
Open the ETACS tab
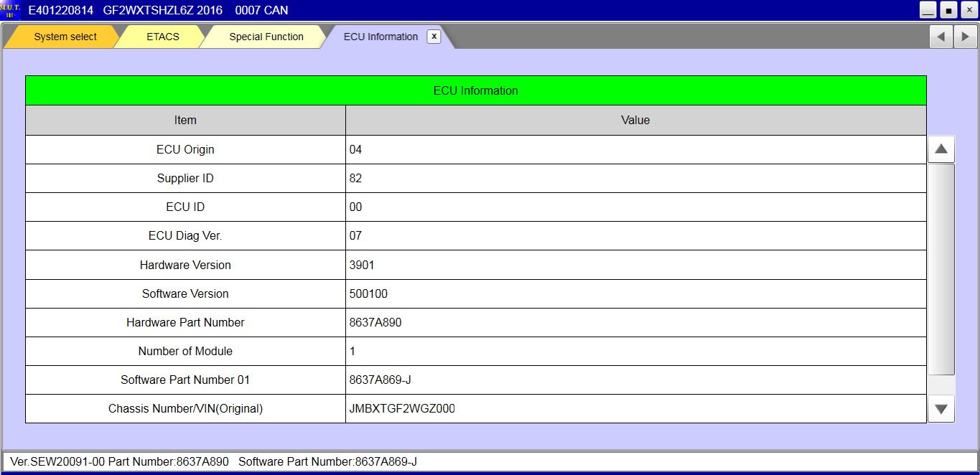(x=163, y=37)
